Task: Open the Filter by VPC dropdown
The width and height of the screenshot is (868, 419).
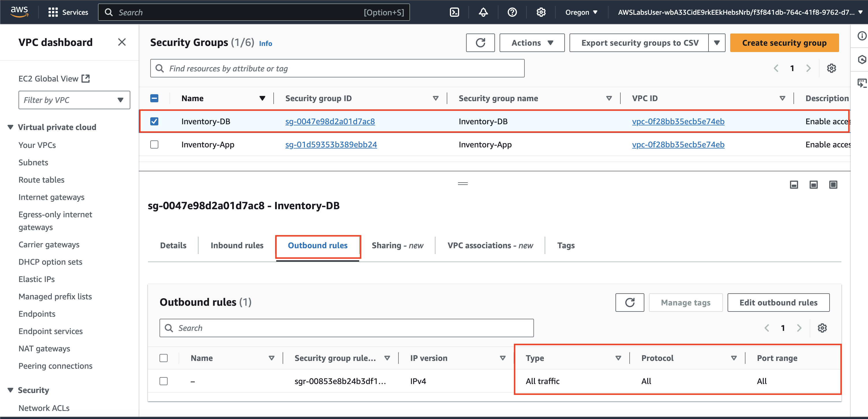Action: [x=74, y=100]
